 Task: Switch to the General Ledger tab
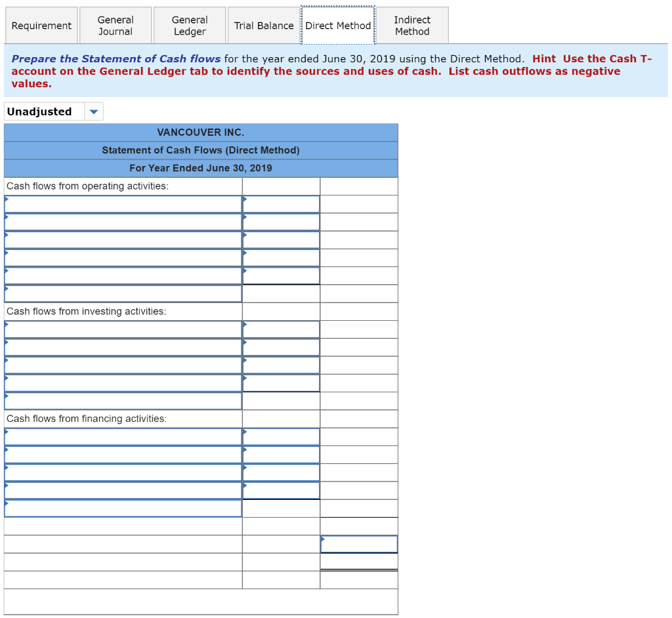coord(190,25)
